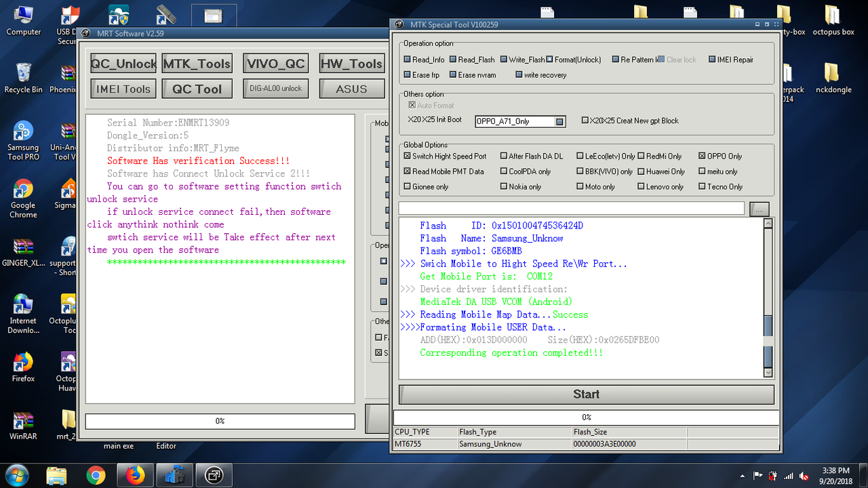Open the network tray icon

tap(788, 476)
